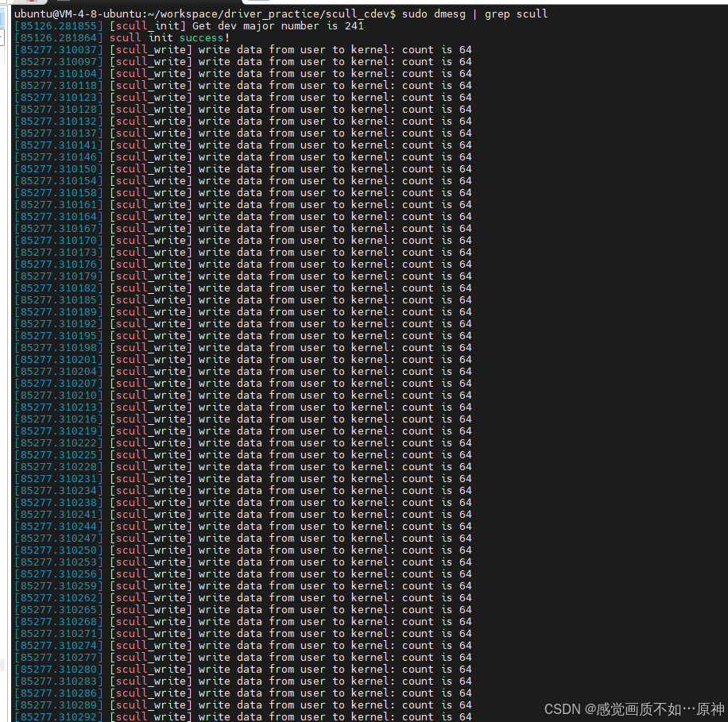Click the log line stamped 85277.310128
The image size is (728, 722).
pos(243,110)
